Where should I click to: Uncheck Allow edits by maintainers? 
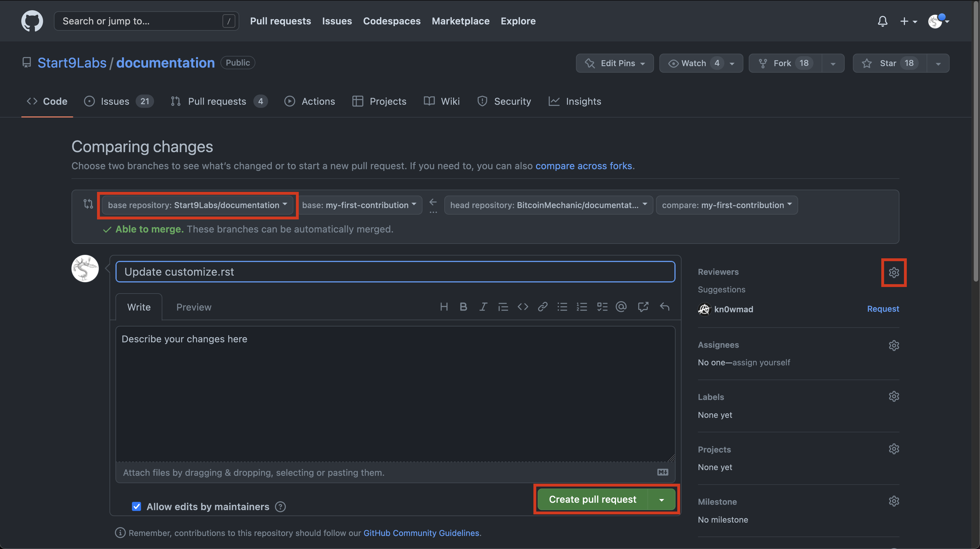(136, 506)
